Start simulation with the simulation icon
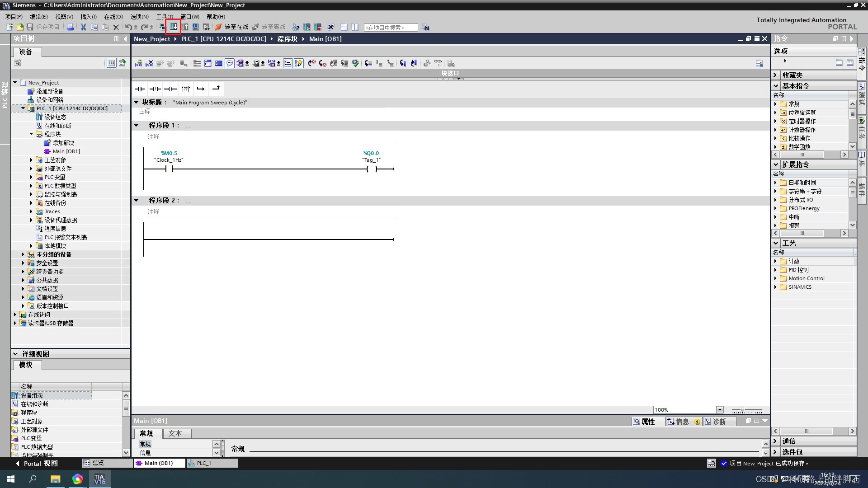This screenshot has width=868, height=488. (x=196, y=27)
